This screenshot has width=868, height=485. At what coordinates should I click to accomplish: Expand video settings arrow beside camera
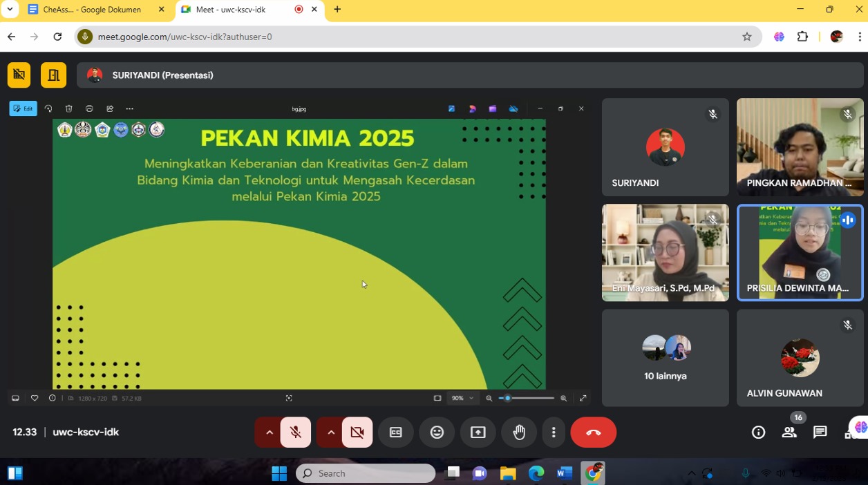(x=331, y=432)
